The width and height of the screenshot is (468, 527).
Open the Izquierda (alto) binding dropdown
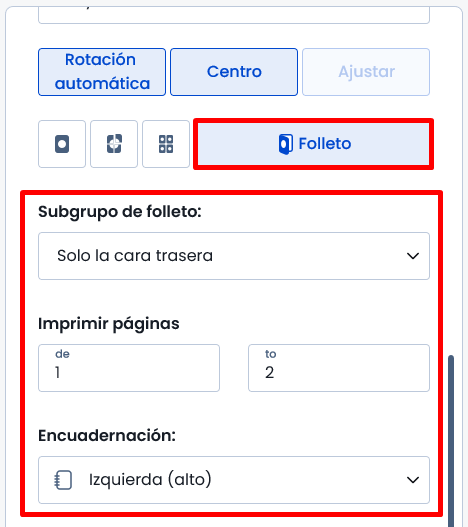pos(234,480)
